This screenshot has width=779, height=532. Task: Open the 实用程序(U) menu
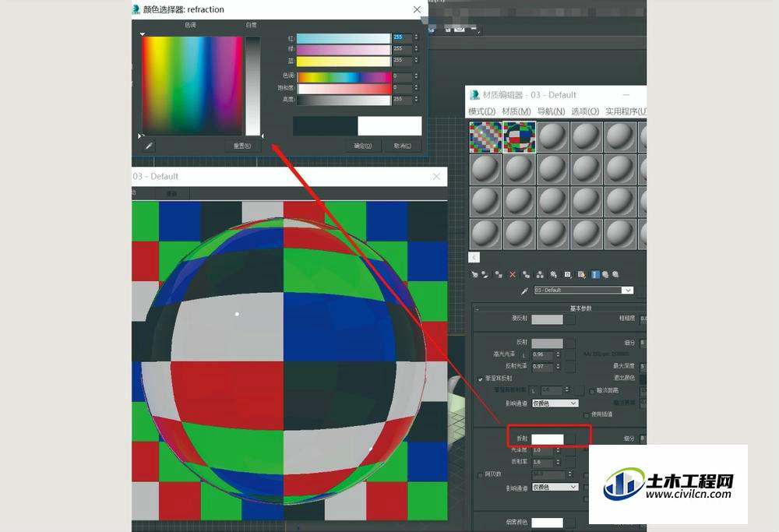(626, 111)
